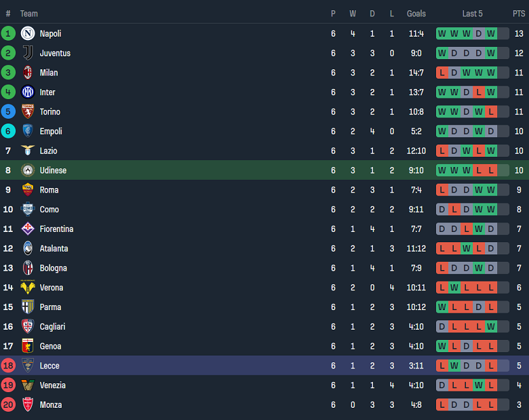This screenshot has height=420, width=529.
Task: Click the Inter club badge
Action: point(28,92)
